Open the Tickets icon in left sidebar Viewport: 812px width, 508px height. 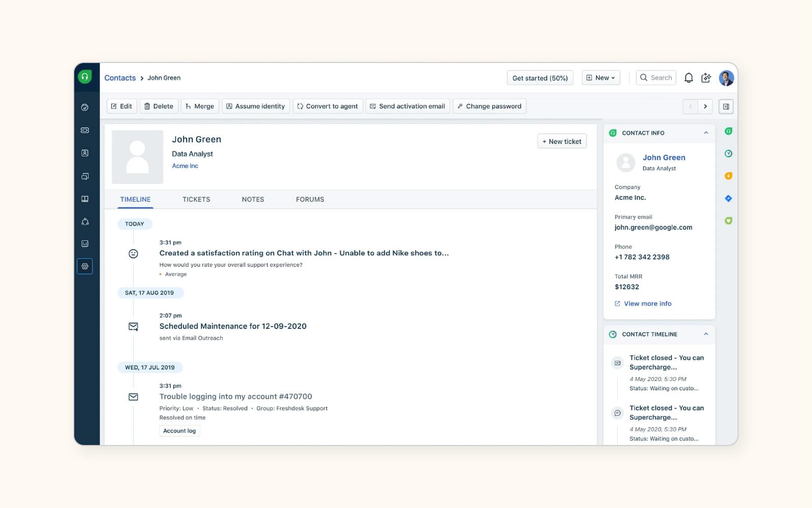[85, 130]
